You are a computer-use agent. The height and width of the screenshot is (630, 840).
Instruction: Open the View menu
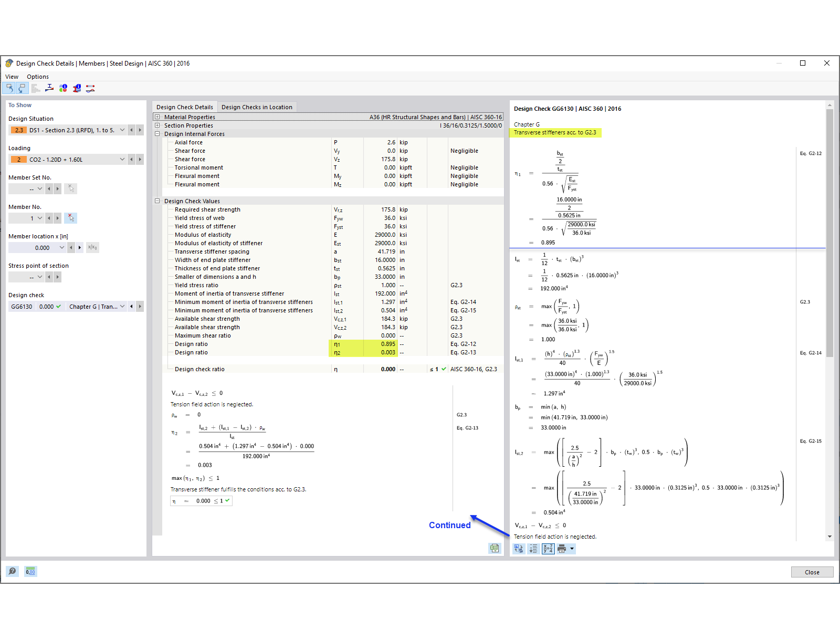[12, 77]
